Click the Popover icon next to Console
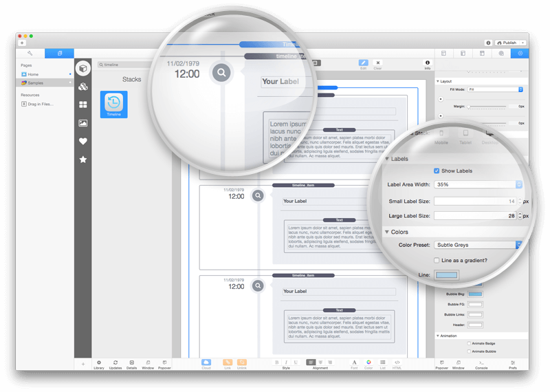Viewport: 550px width, 392px height. point(442,363)
